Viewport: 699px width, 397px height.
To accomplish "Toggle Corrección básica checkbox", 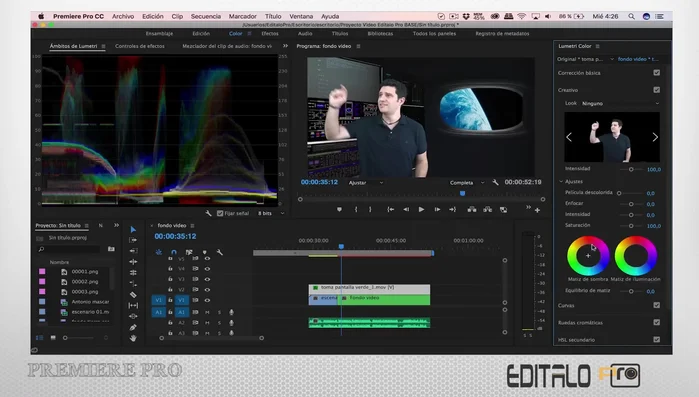I will [x=657, y=73].
